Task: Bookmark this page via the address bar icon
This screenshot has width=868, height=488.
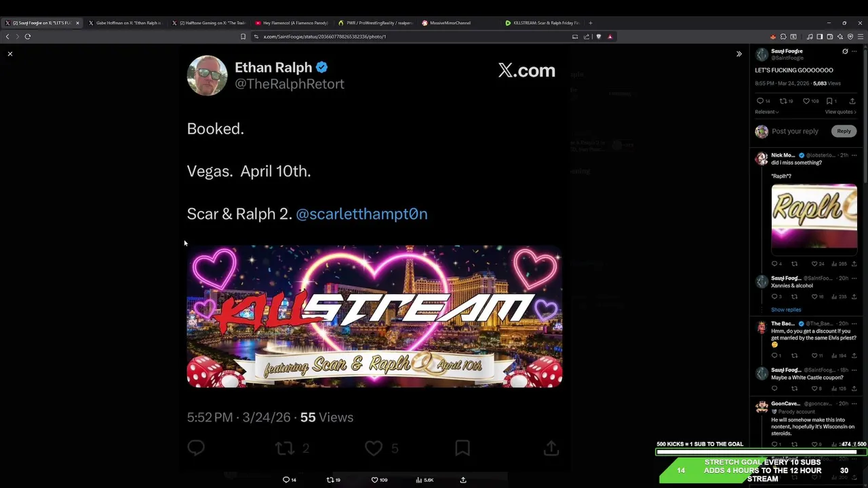Action: point(243,37)
